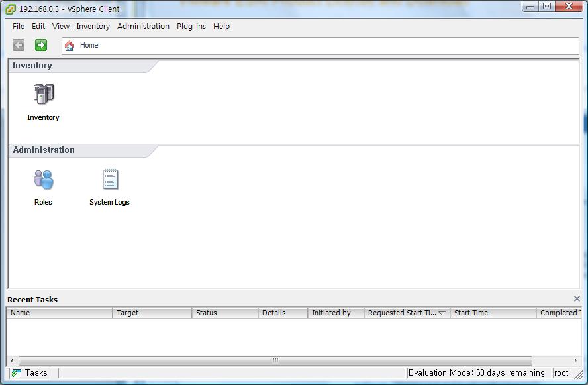This screenshot has height=385, width=588.
Task: Close the vSphere Client window
Action: pyautogui.click(x=569, y=7)
